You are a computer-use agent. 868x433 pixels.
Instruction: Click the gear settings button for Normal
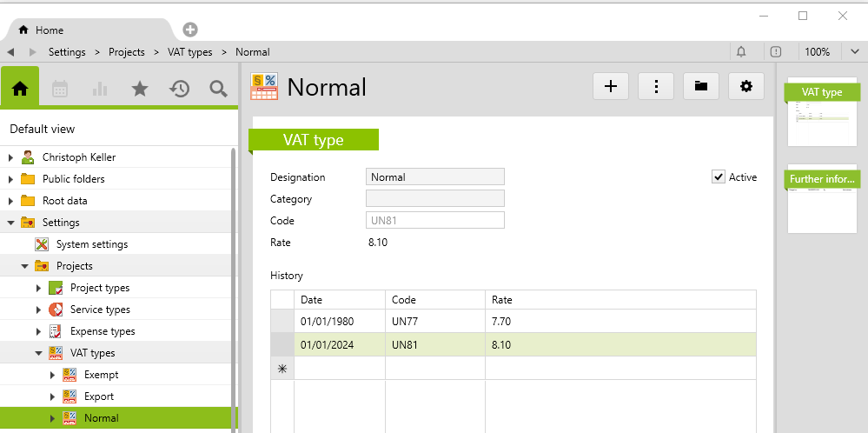point(745,86)
